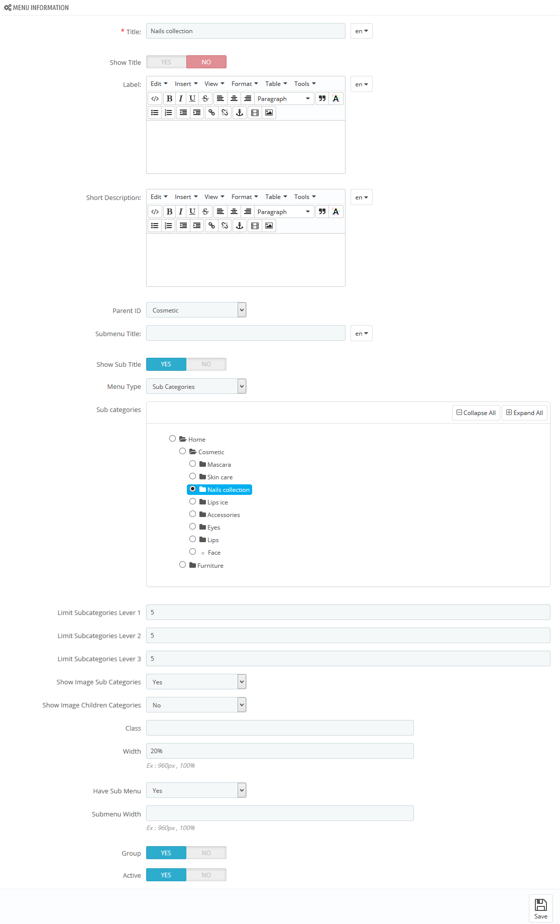Set Show Title to YES
This screenshot has width=560, height=924.
pos(166,62)
